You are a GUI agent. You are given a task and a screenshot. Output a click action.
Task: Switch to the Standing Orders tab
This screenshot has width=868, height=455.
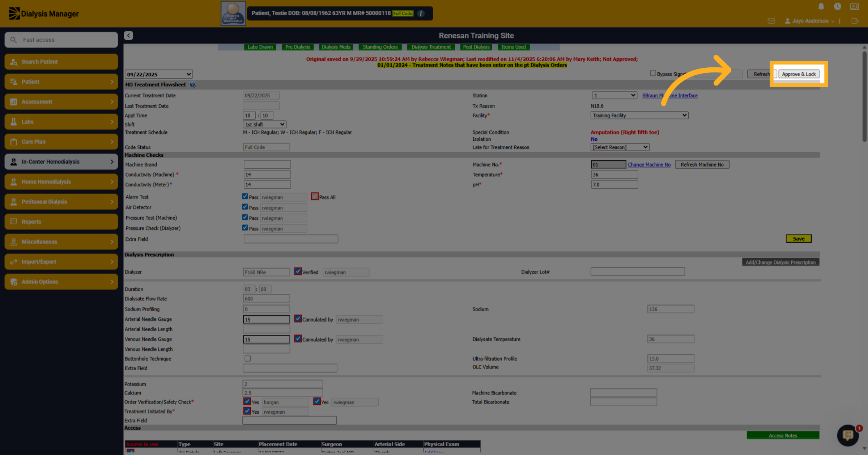click(380, 47)
